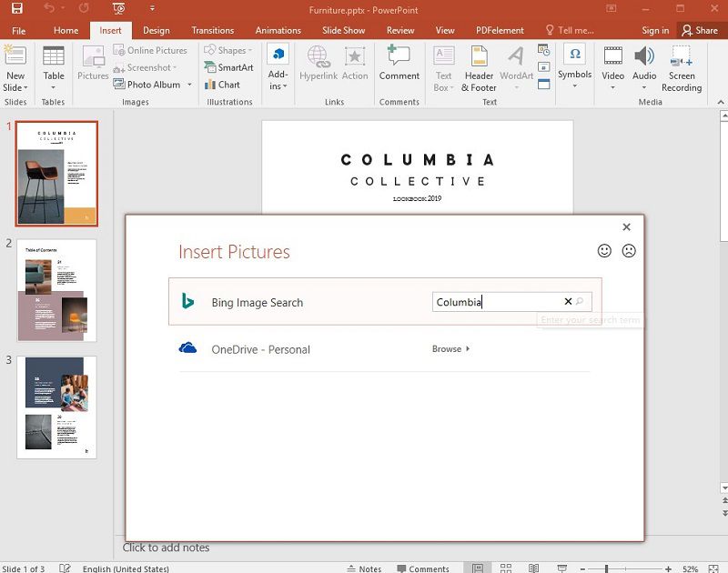Select slide 3 thumbnail
Screen dimensions: 728x573
coord(56,407)
